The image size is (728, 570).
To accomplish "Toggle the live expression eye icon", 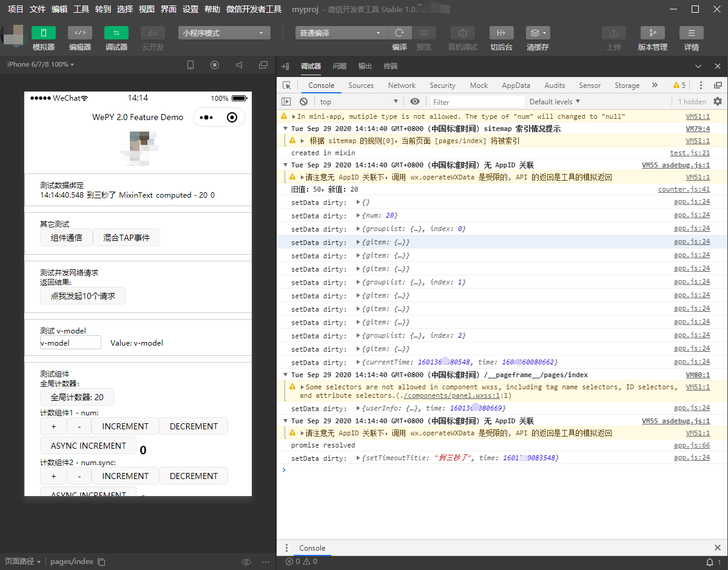I will tap(415, 102).
